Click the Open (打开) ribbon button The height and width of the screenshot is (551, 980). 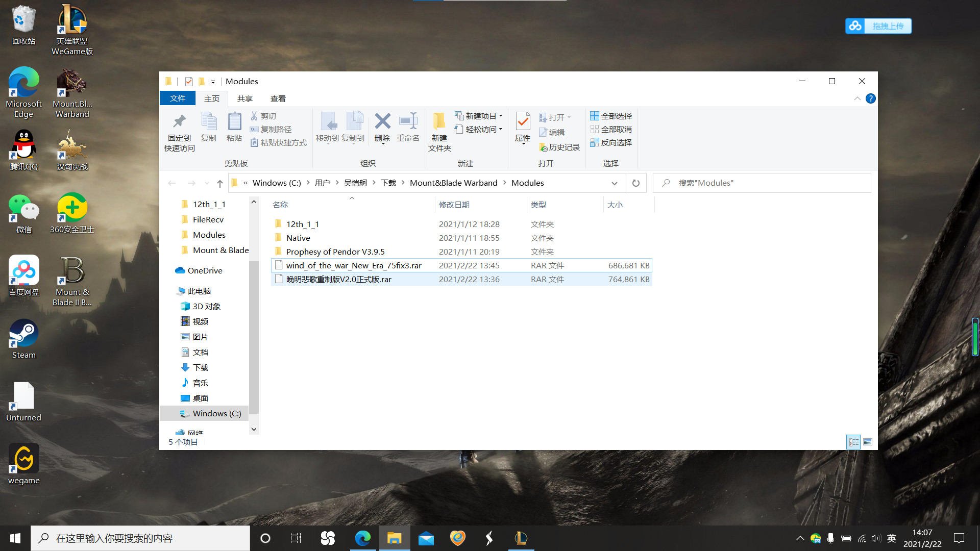[555, 117]
